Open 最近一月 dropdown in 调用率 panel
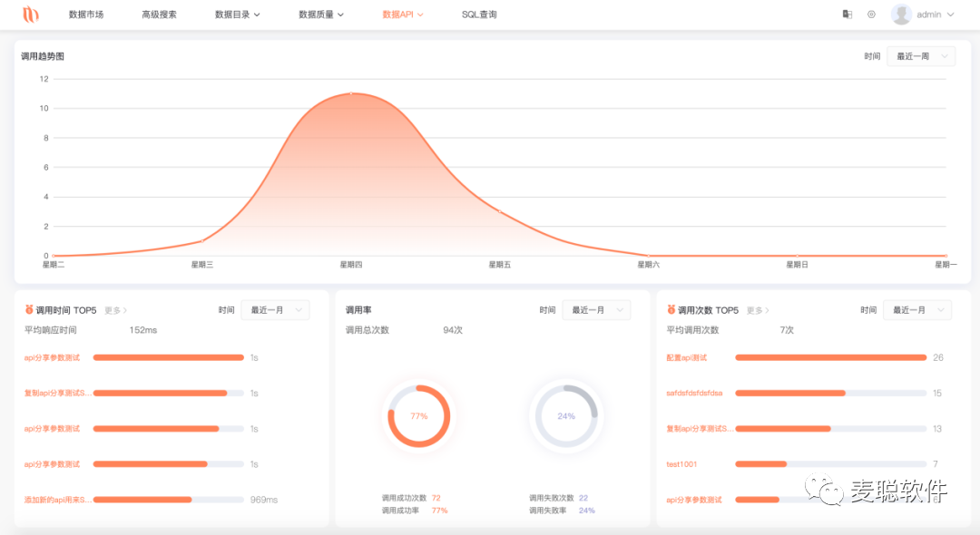This screenshot has width=980, height=535. click(596, 310)
